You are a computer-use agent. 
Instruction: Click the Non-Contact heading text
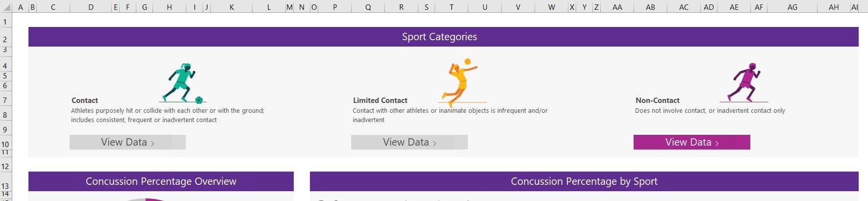pyautogui.click(x=657, y=100)
